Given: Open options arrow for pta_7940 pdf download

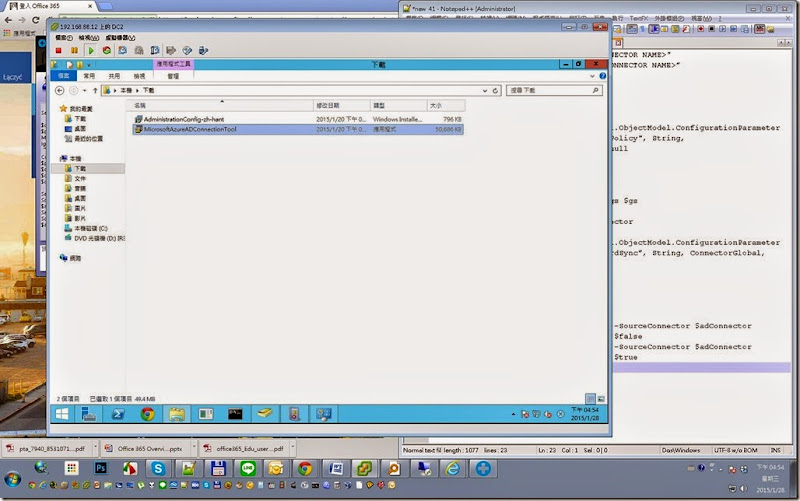Looking at the screenshot, I should pyautogui.click(x=95, y=447).
